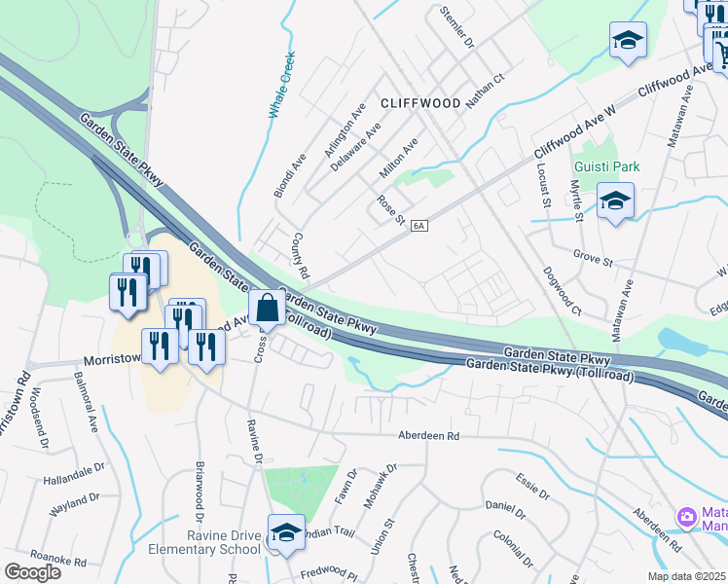Open the Ravine Drive Elementary School marker

(286, 533)
